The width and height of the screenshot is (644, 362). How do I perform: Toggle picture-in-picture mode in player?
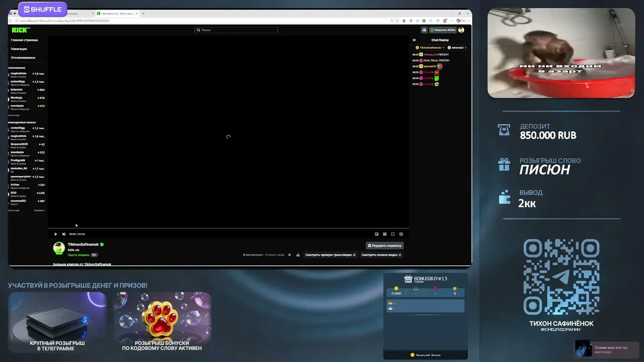[x=376, y=234]
